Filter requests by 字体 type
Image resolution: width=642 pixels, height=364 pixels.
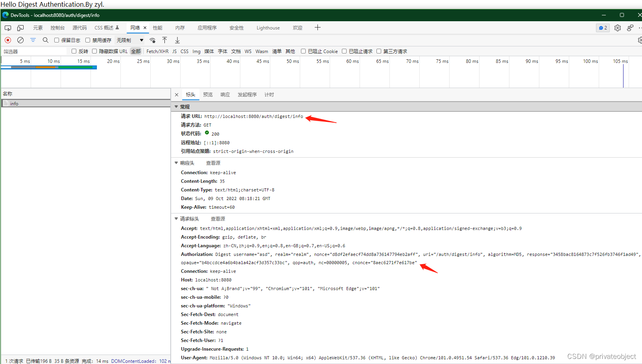coord(223,51)
